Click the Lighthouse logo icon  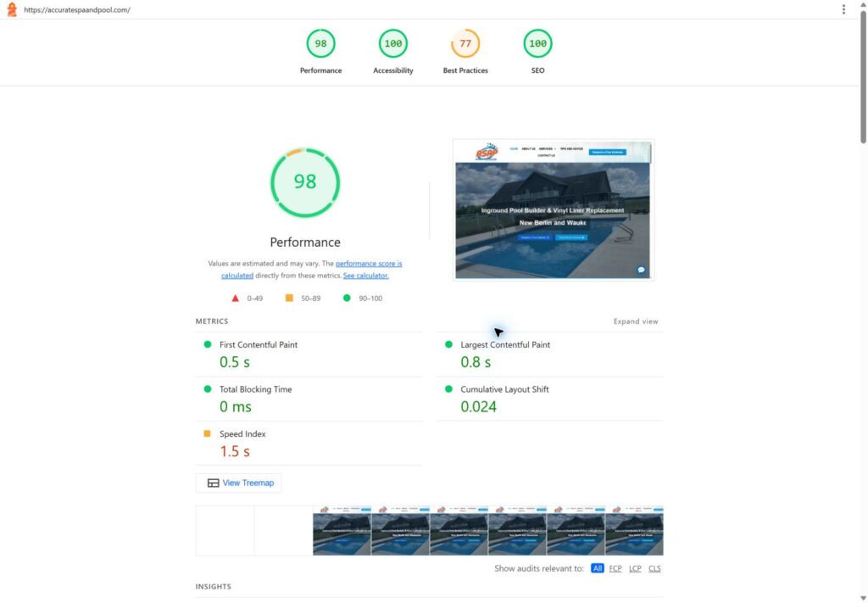pyautogui.click(x=11, y=9)
